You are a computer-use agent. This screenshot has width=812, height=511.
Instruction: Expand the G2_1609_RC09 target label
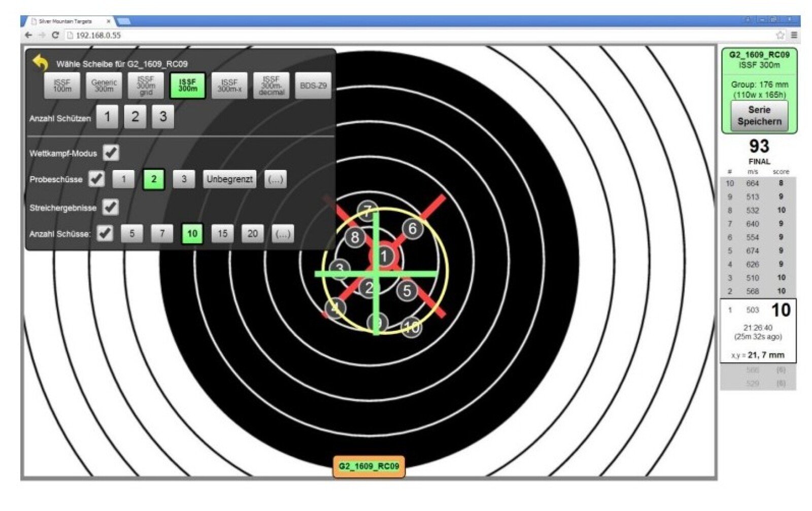click(369, 466)
